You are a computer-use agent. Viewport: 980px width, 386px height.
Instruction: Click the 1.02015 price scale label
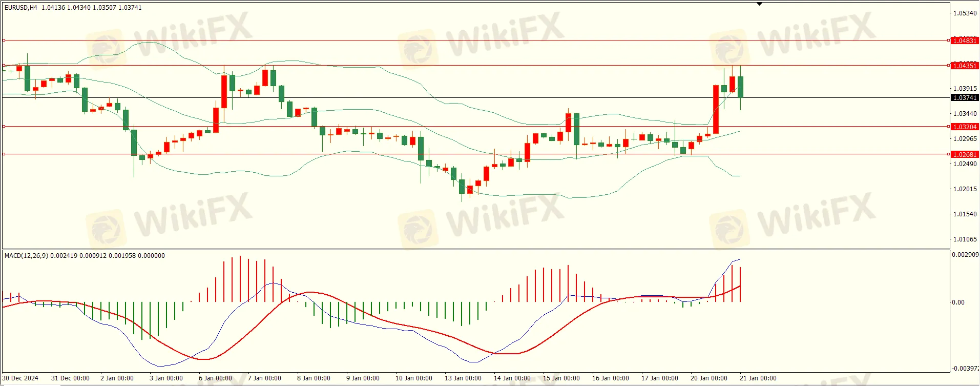(965, 189)
